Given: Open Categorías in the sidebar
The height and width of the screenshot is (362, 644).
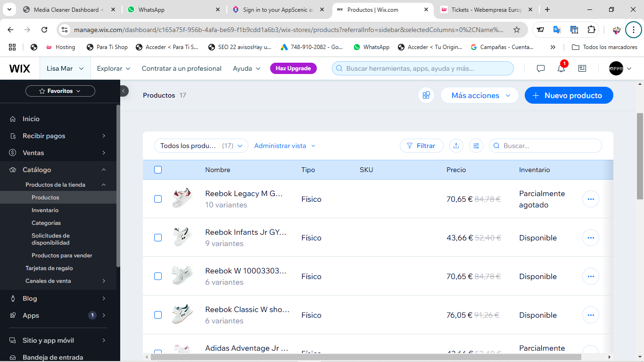Looking at the screenshot, I should tap(46, 223).
